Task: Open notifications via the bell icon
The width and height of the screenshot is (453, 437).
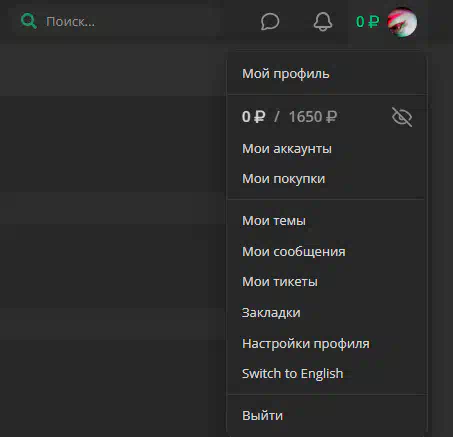Action: click(x=323, y=22)
